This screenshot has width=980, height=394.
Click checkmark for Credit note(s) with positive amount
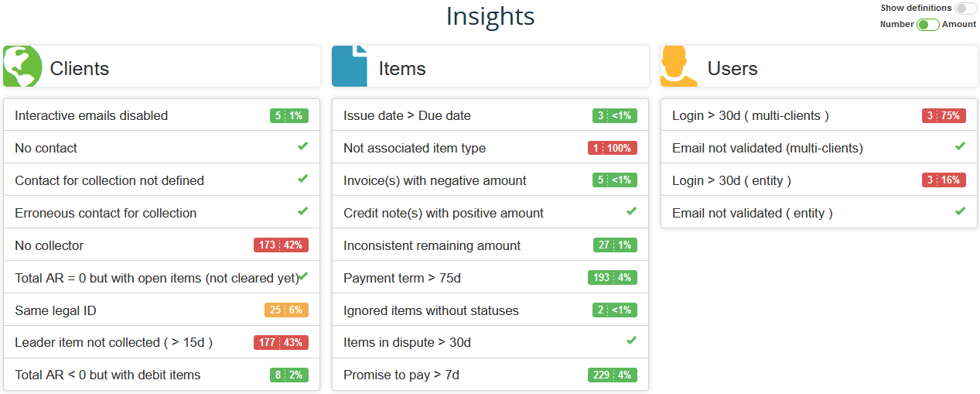click(631, 211)
